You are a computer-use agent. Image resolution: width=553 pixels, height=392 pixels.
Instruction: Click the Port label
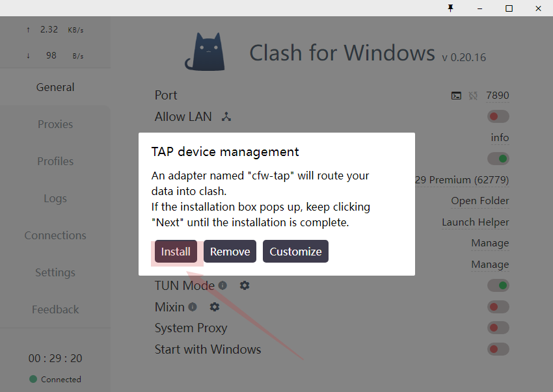tap(166, 95)
